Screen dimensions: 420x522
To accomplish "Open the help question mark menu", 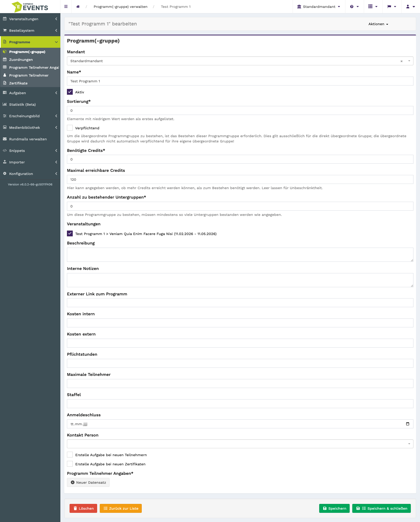I will click(x=354, y=7).
